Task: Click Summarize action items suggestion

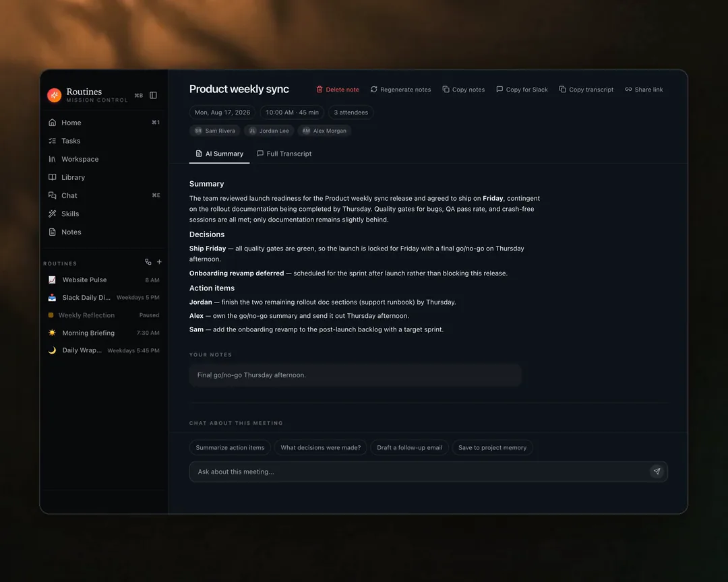Action: click(230, 447)
